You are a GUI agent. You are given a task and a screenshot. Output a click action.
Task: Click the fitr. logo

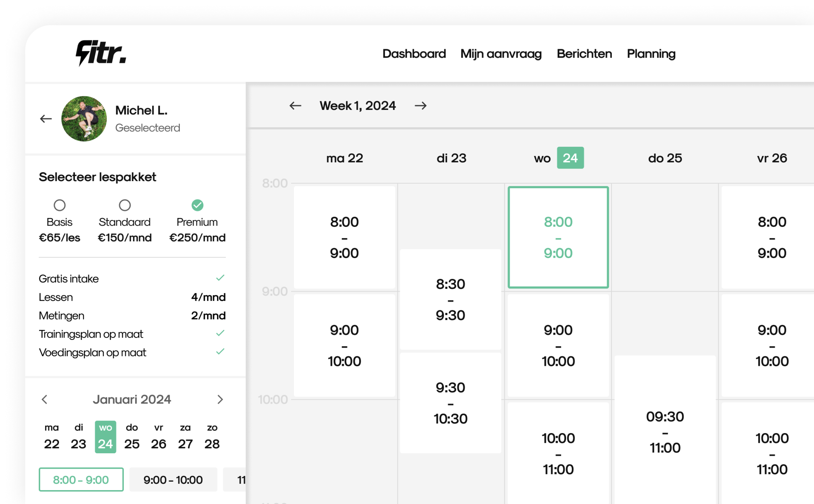(x=101, y=53)
